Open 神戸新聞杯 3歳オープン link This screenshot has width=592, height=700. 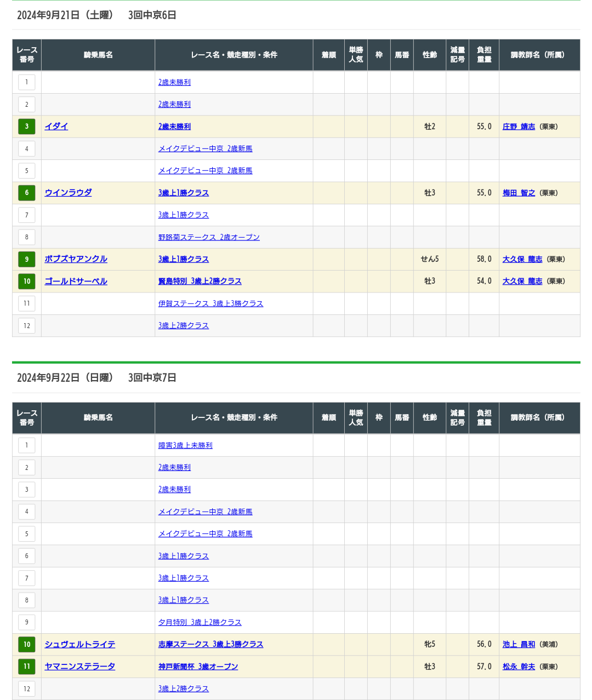(x=198, y=667)
